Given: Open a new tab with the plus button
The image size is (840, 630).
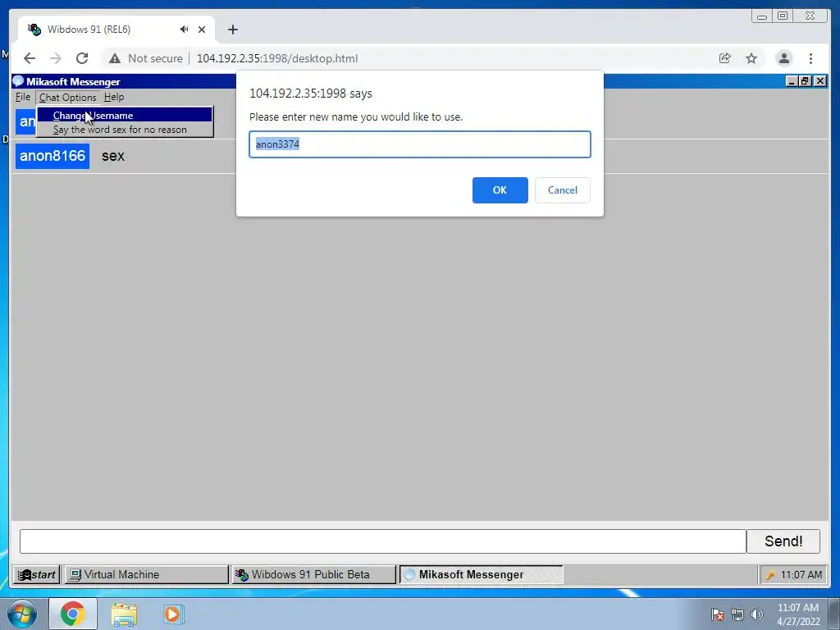Looking at the screenshot, I should click(x=232, y=30).
